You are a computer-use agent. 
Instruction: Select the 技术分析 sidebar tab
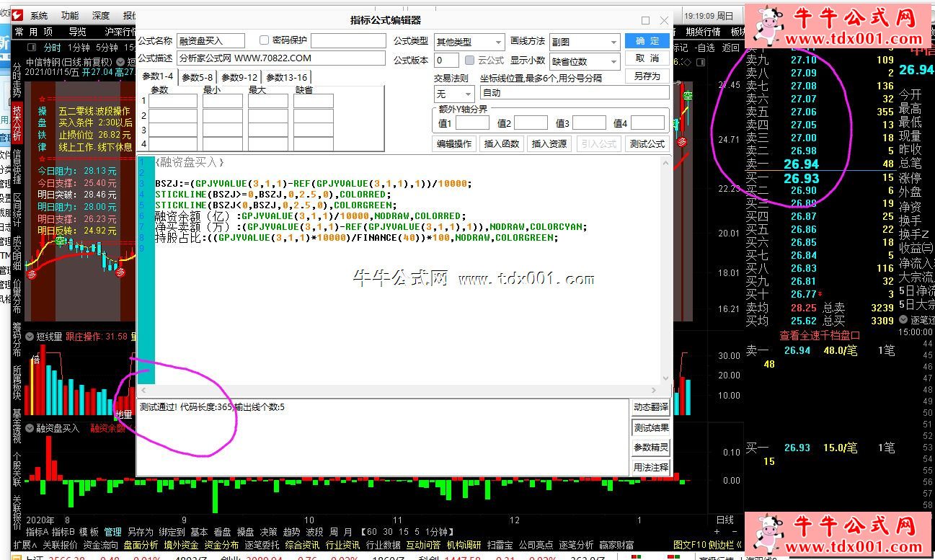[17, 124]
